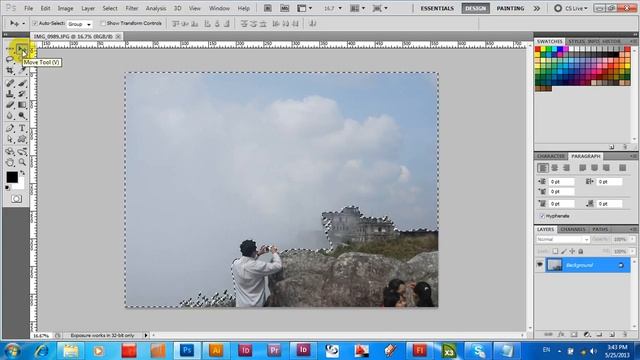Screen dimensions: 640x360
Task: Select the Crop tool
Action: coord(10,71)
